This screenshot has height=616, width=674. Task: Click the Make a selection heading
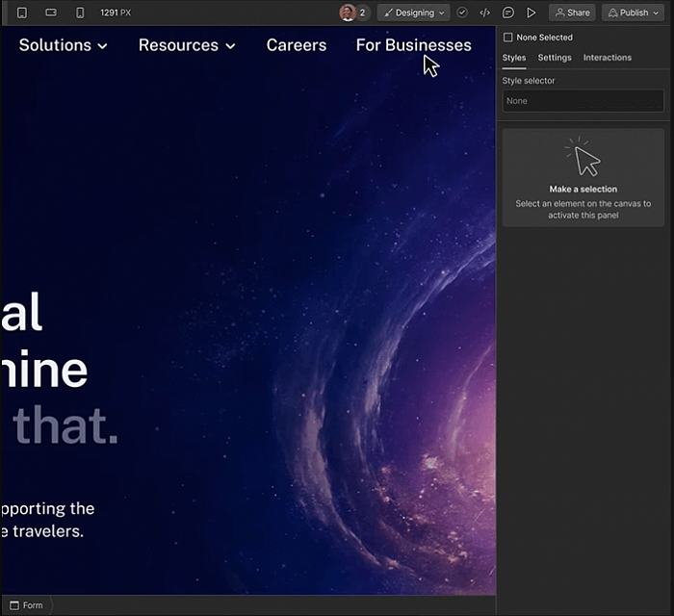click(x=583, y=189)
